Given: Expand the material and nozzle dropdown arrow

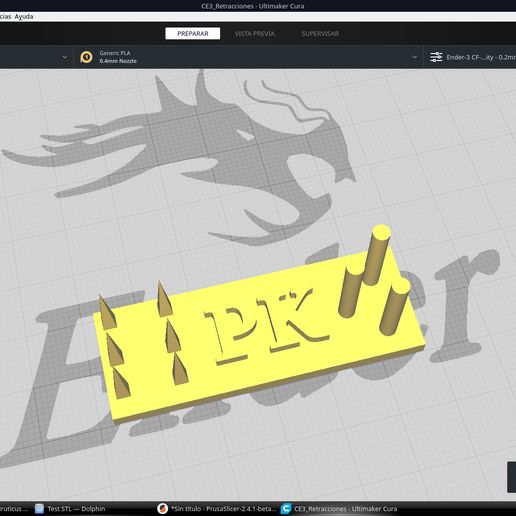Looking at the screenshot, I should [415, 57].
